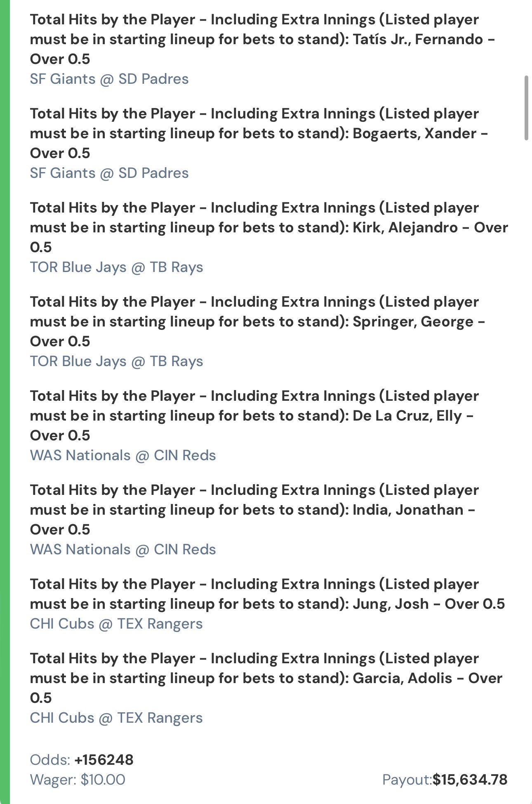This screenshot has height=804, width=532.
Task: Open CHI Cubs @ TEX Rangers under Jung bet
Action: pyautogui.click(x=116, y=624)
